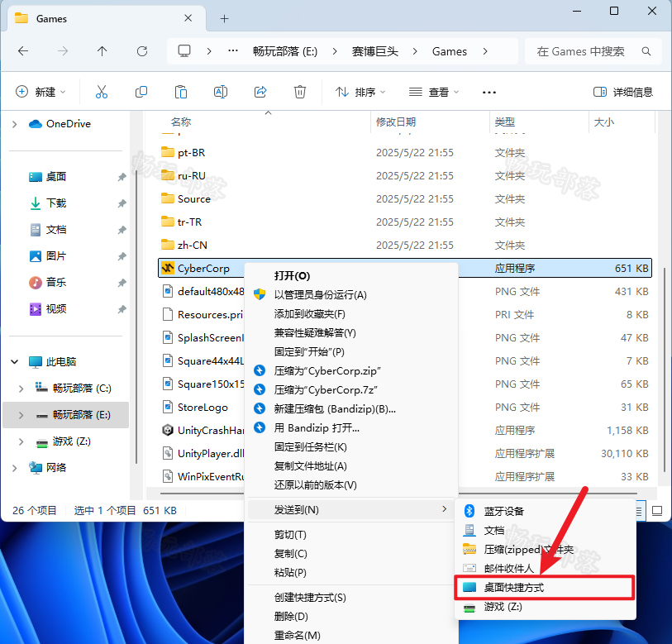Click 删除(D) in context menu
Viewport: 672px width, 644px height.
tap(351, 617)
